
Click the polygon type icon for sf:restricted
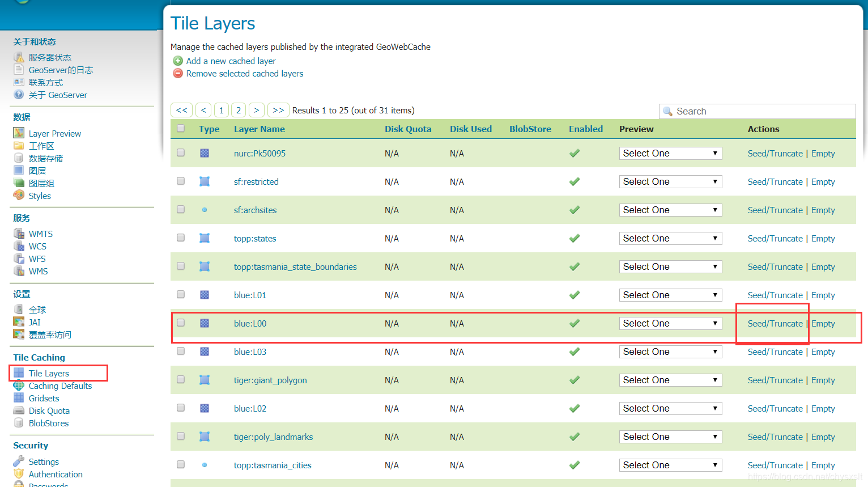point(205,181)
